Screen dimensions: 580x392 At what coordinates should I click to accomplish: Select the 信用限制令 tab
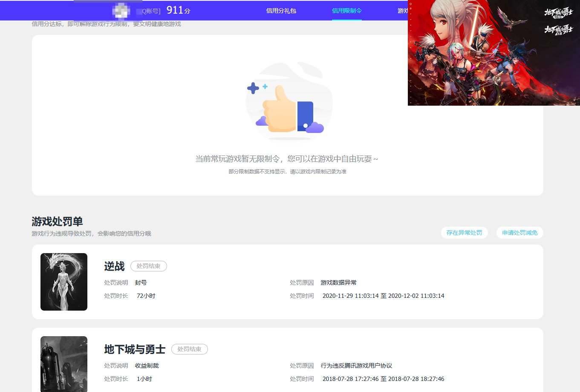coord(346,11)
